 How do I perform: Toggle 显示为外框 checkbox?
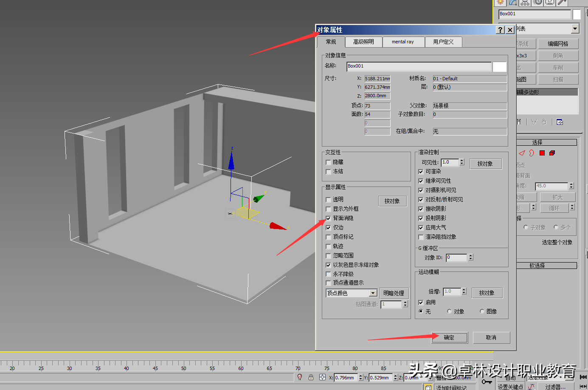coord(328,209)
